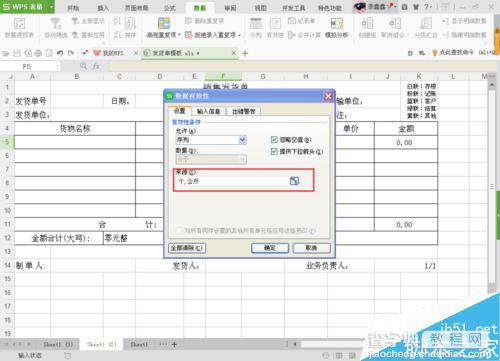The image size is (500, 361).
Task: Click the name box showing F5
Action: [x=29, y=66]
